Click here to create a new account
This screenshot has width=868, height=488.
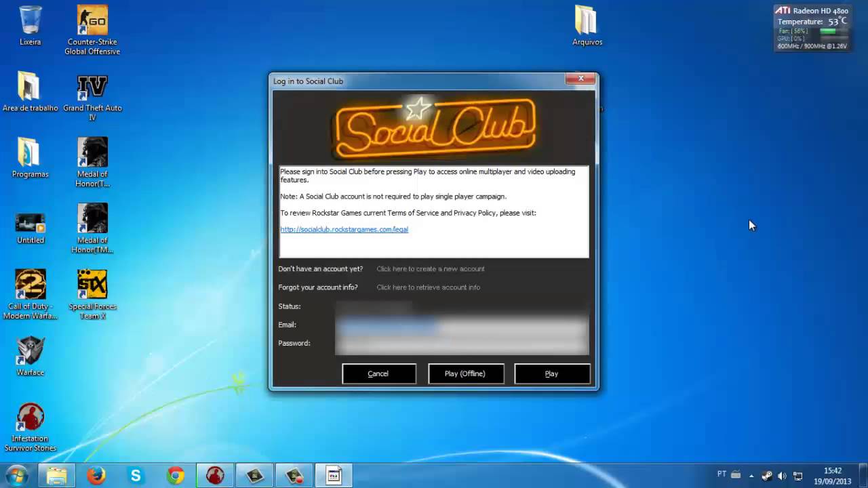431,269
